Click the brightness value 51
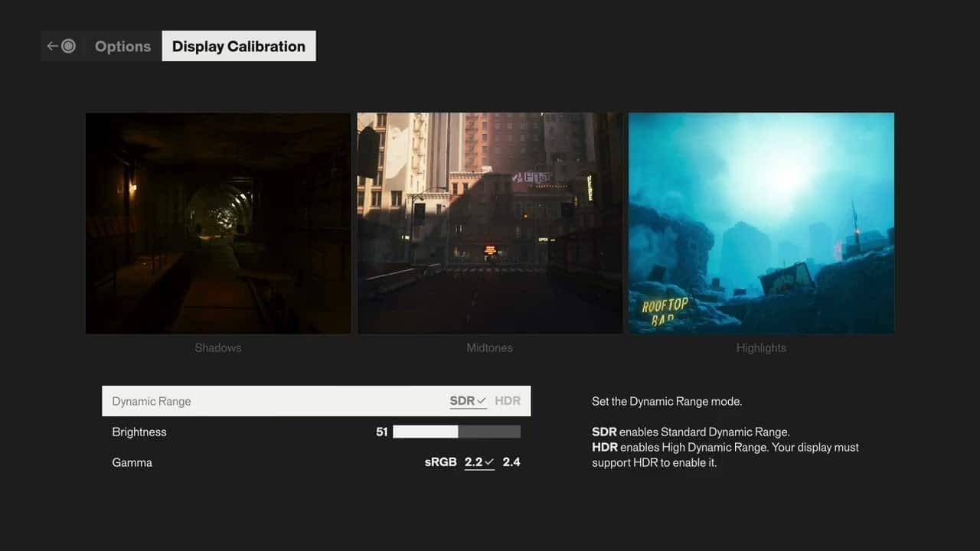Image resolution: width=980 pixels, height=551 pixels. tap(382, 432)
